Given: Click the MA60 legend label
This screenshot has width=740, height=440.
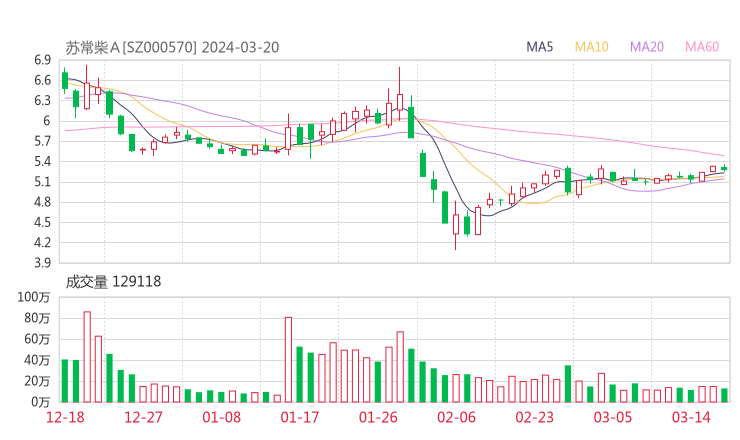Looking at the screenshot, I should [x=702, y=47].
